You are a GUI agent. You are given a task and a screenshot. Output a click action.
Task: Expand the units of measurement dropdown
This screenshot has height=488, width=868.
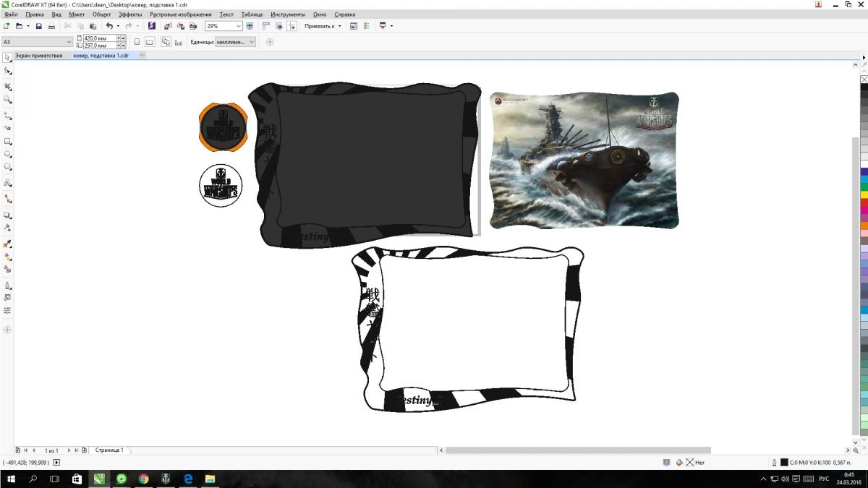point(252,42)
